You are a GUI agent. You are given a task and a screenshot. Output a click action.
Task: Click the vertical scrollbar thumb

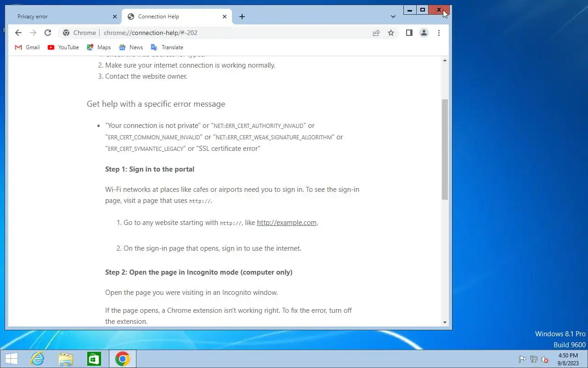[445, 149]
